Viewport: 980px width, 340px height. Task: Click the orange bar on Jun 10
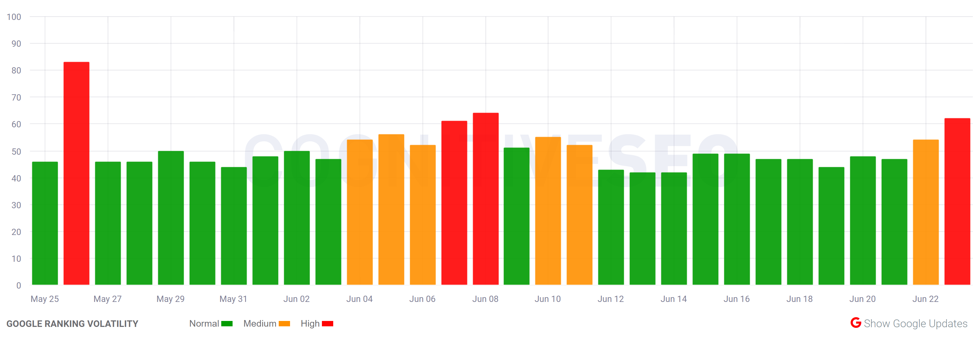548,211
